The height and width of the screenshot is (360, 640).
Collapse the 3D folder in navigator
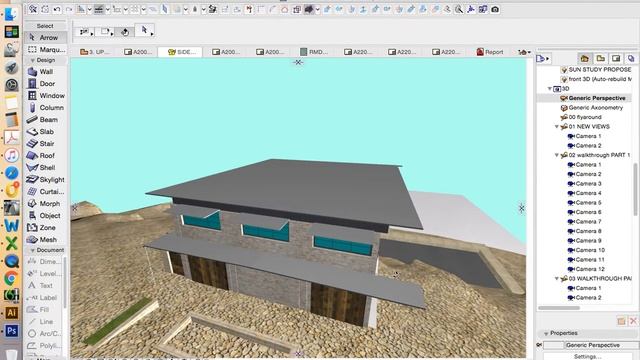click(550, 89)
